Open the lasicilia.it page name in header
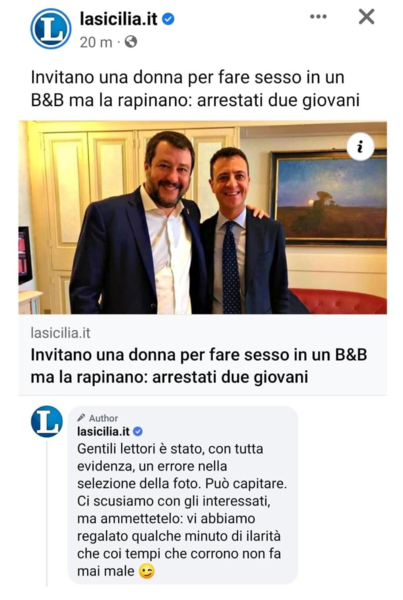Viewport: 403px width, 600px height. point(118,19)
